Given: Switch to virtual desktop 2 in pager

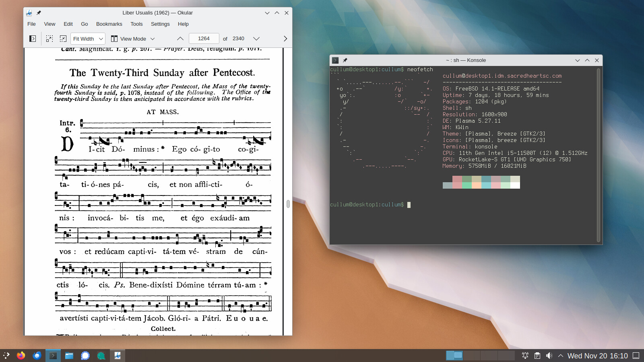Looking at the screenshot, I should point(472,356).
